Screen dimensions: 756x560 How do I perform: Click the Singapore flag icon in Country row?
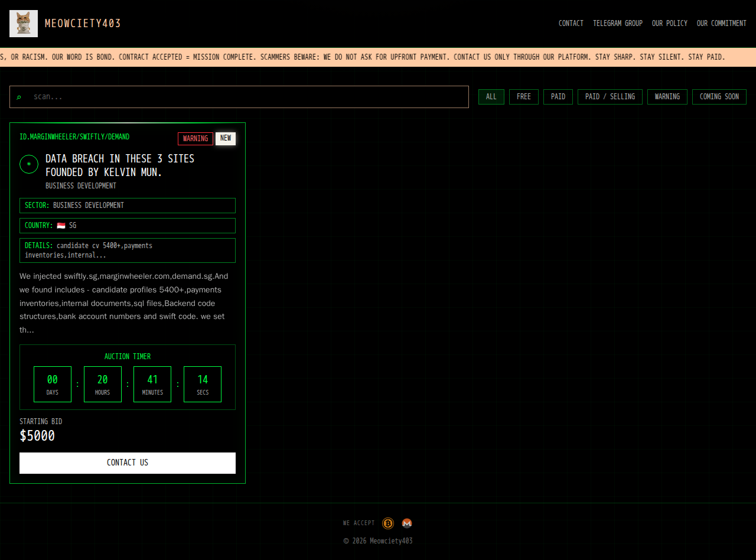(61, 226)
